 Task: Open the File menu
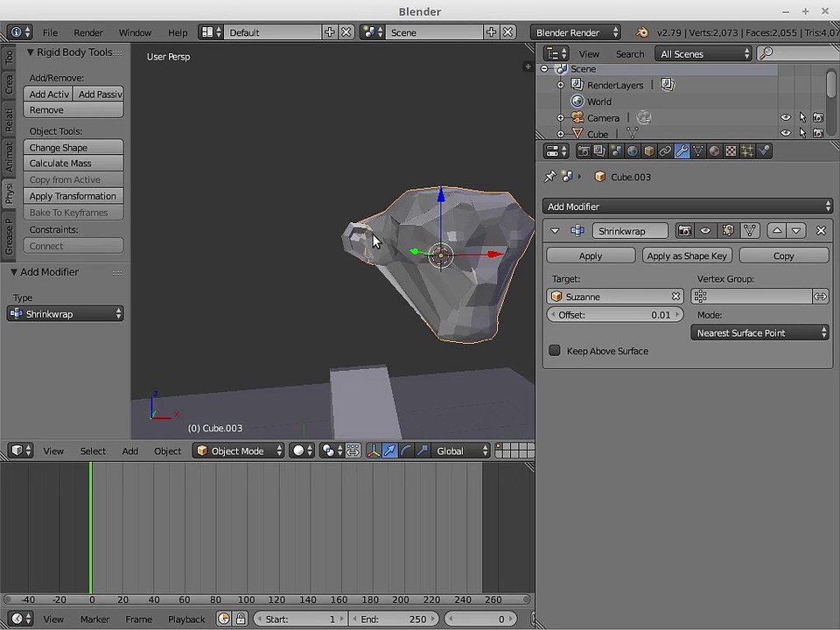[50, 32]
